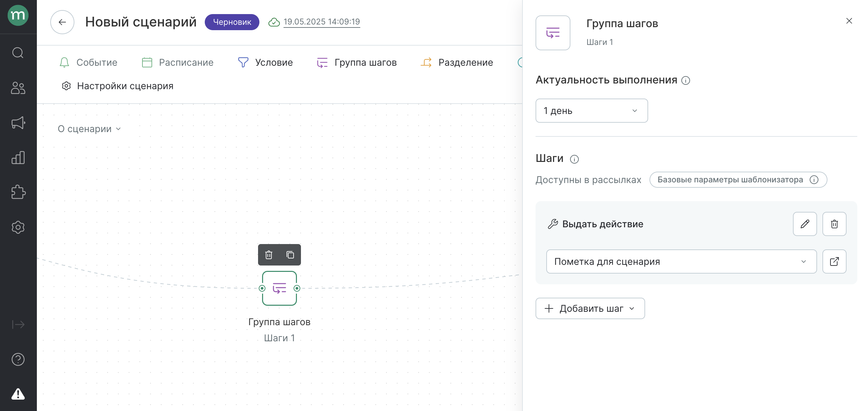The width and height of the screenshot is (868, 411).
Task: Click the Группа шагов panel header icon
Action: (553, 33)
